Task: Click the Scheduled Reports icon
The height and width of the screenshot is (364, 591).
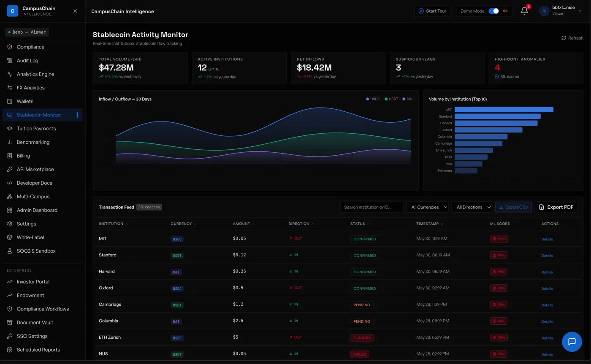Action: click(10, 350)
